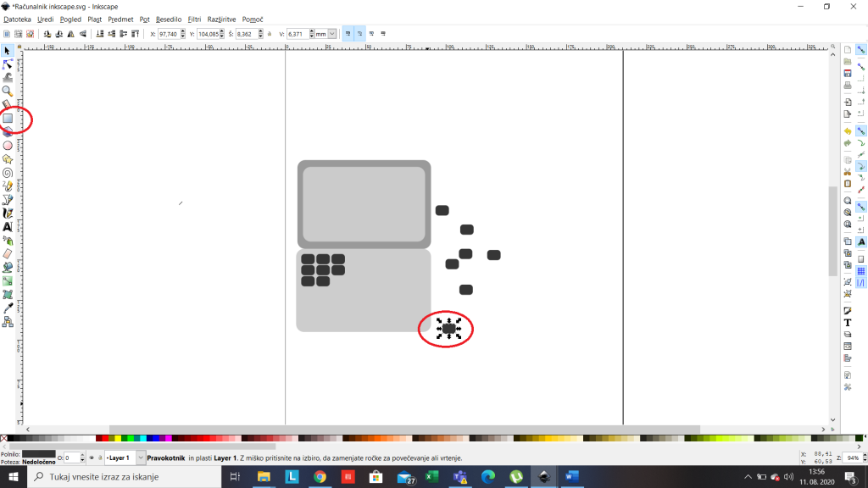Open the Filtri menu
The height and width of the screenshot is (488, 868).
(194, 19)
